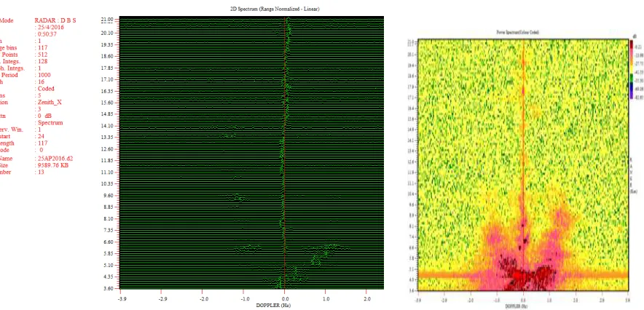Click the red zero-Doppler line in the left spectrum
Image resolution: width=644 pixels, height=310 pixels.
[x=284, y=153]
